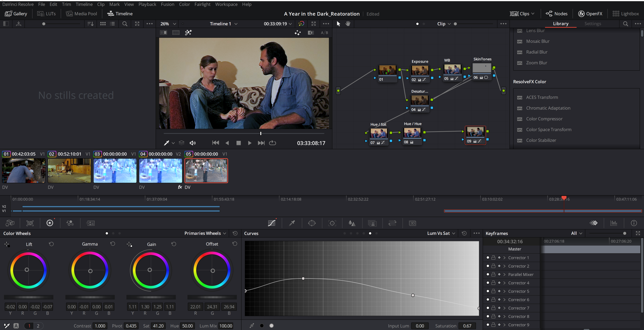Screen dimensions: 644x330
Task: Open the Lum Vs Sat curve type dropdown
Action: tap(441, 233)
